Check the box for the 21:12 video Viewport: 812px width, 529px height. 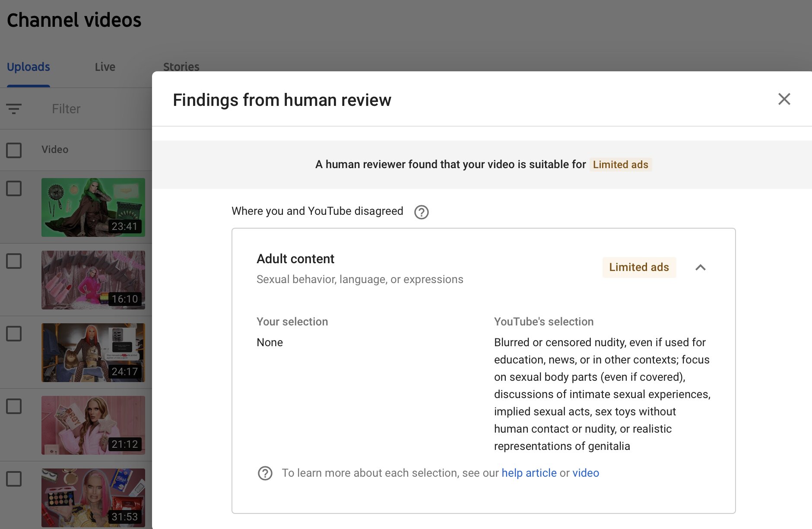[14, 406]
